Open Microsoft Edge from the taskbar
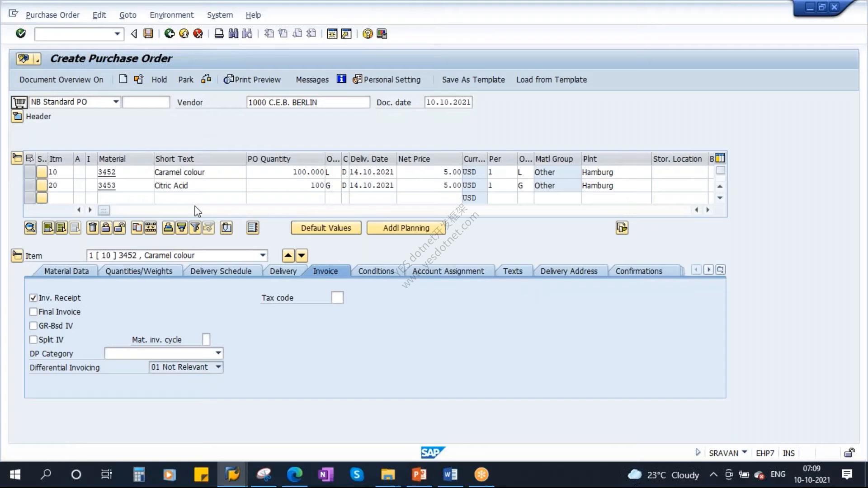 pyautogui.click(x=294, y=474)
